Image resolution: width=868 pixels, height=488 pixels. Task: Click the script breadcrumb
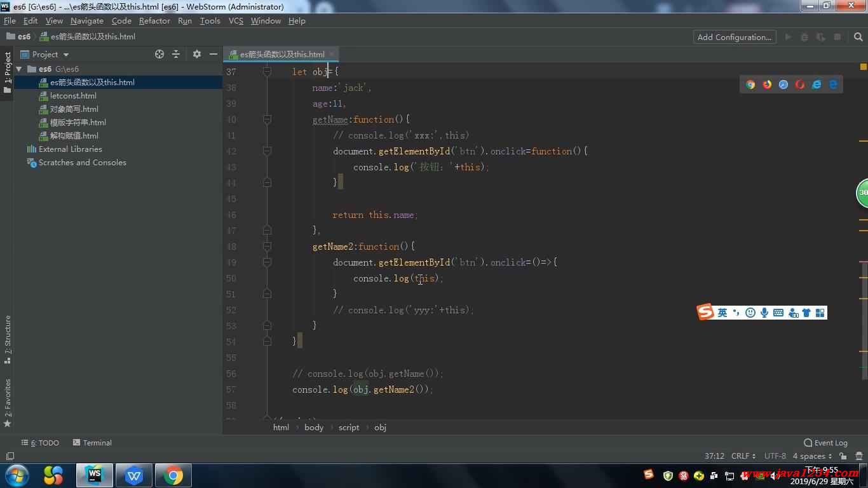tap(348, 428)
